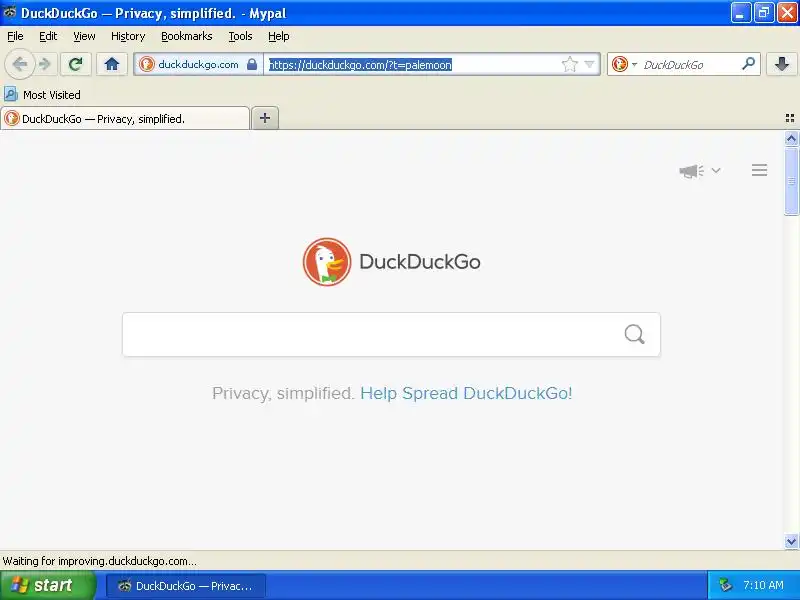Click the duckduckgo.com identity label
This screenshot has height=600, width=800.
click(198, 65)
